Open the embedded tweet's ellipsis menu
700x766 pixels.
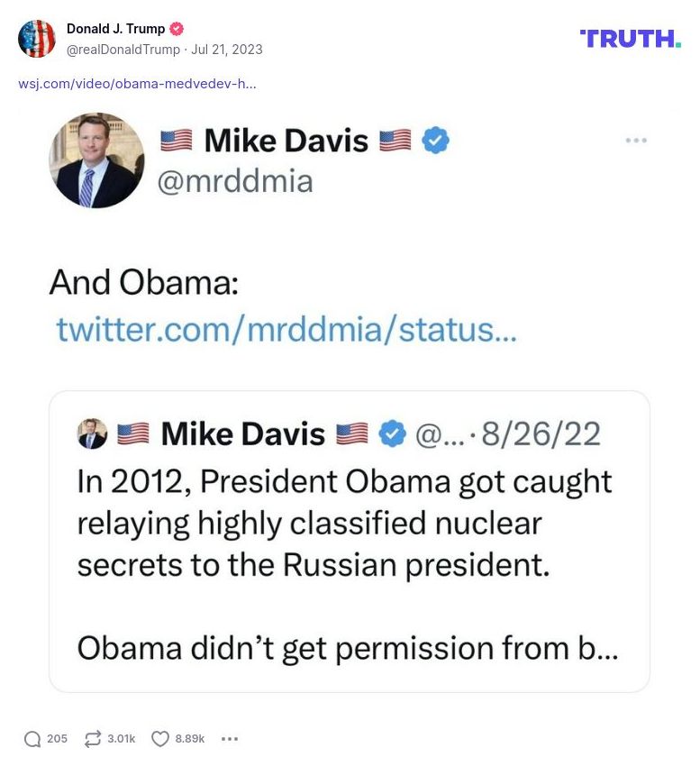(637, 140)
